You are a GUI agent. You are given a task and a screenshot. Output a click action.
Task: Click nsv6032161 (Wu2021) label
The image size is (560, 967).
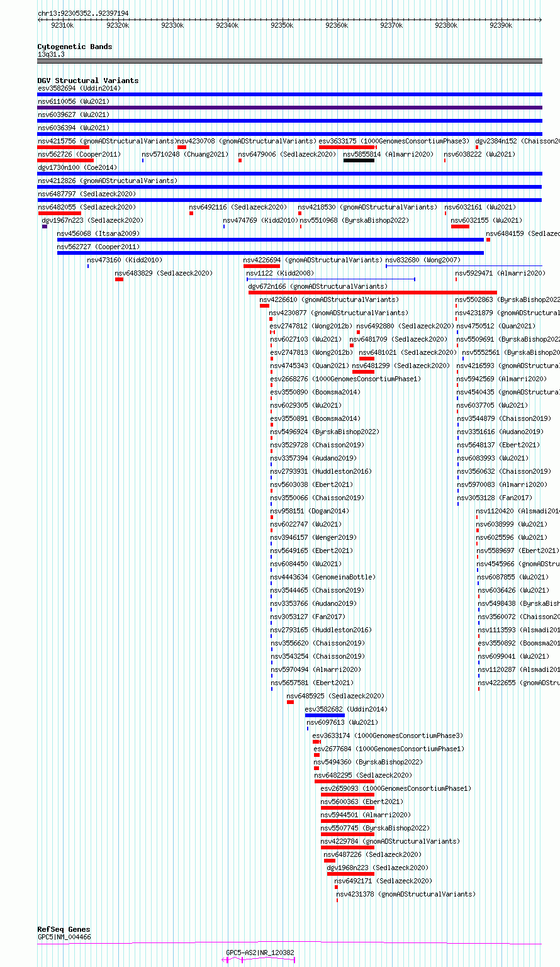click(x=481, y=207)
